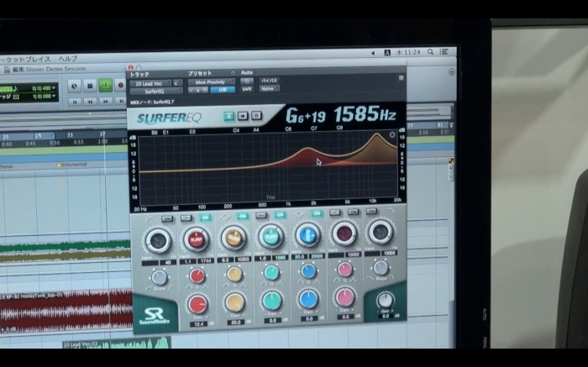Click the Rewind transport button

pyautogui.click(x=91, y=102)
